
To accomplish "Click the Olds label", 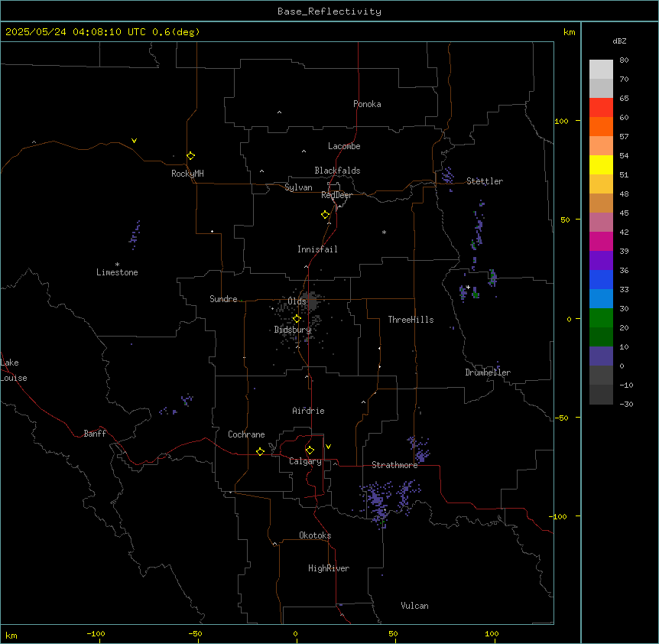I will point(297,301).
